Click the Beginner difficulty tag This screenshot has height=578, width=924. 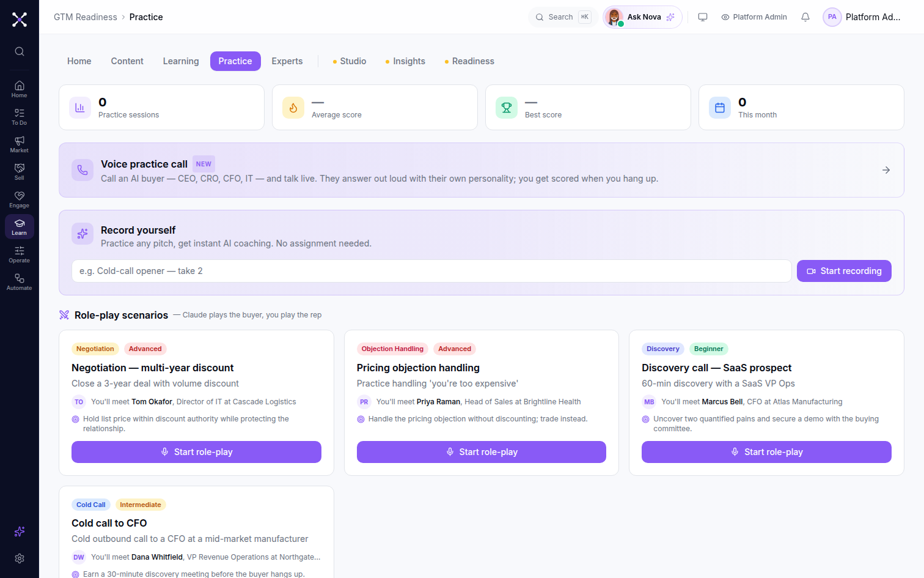pyautogui.click(x=709, y=349)
